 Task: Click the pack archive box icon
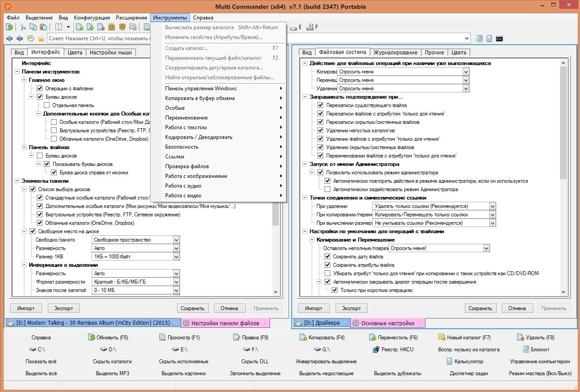[112, 27]
